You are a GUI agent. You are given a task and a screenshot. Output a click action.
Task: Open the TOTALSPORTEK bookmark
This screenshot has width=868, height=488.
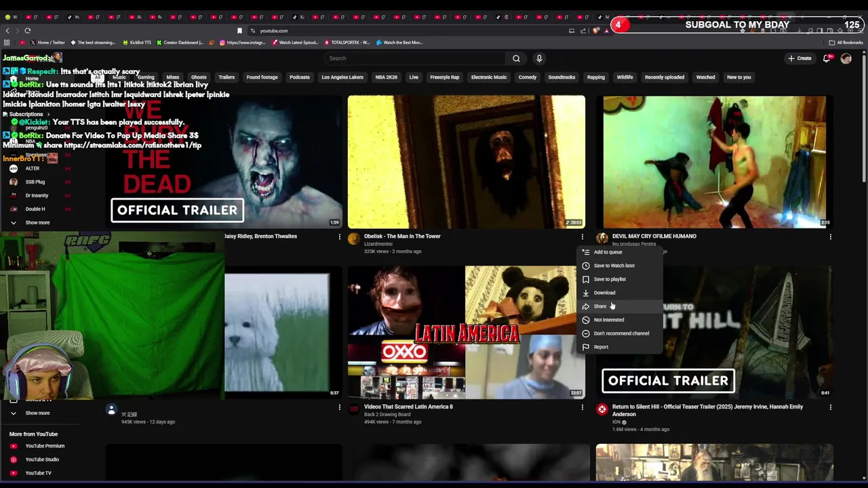(x=347, y=42)
